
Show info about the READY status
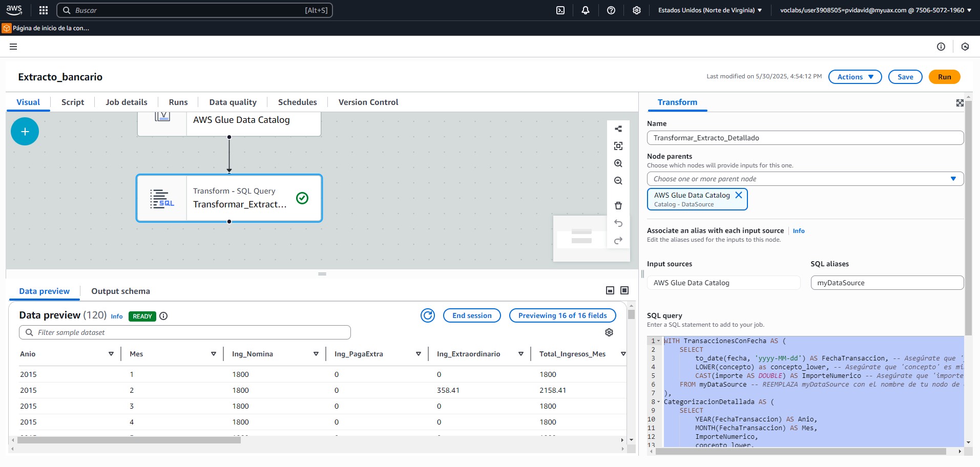point(163,316)
